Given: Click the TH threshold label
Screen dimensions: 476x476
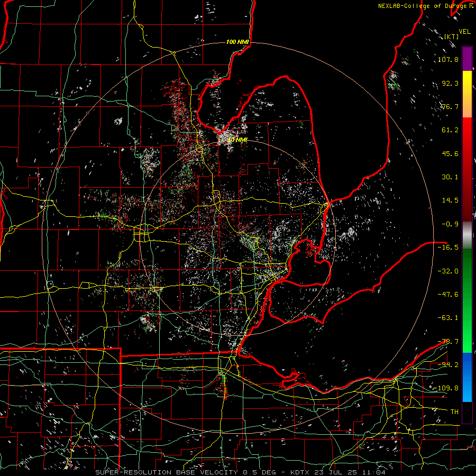Looking at the screenshot, I should pyautogui.click(x=454, y=412).
